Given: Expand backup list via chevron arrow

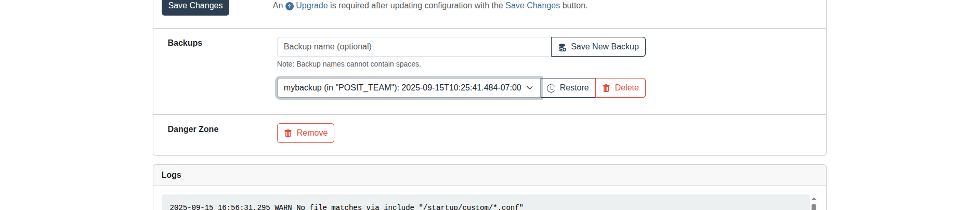Looking at the screenshot, I should (530, 88).
